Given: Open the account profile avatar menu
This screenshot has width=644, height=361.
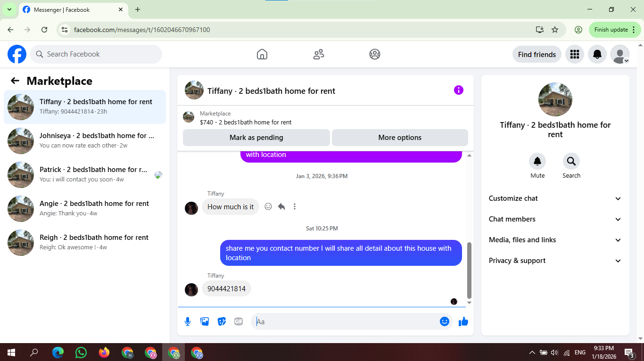Looking at the screenshot, I should click(620, 54).
